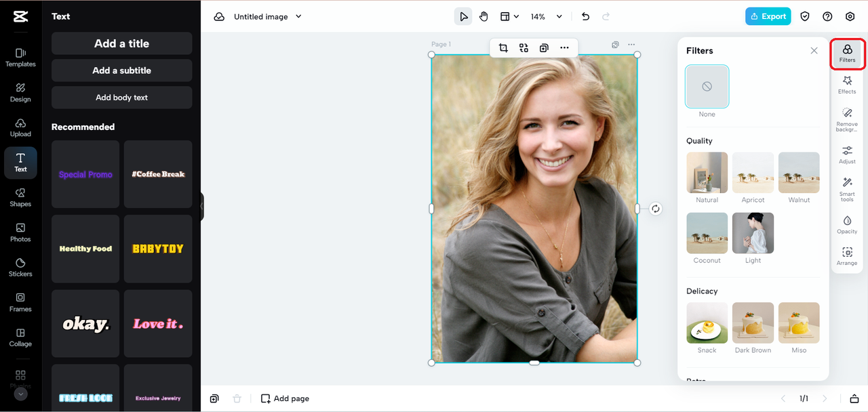The height and width of the screenshot is (412, 868).
Task: Select the hand pan tool
Action: point(484,16)
